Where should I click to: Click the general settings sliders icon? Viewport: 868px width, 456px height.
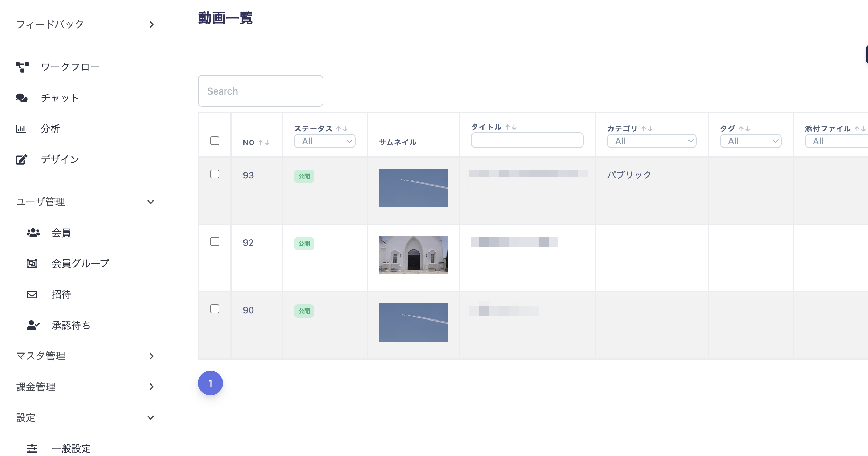32,448
